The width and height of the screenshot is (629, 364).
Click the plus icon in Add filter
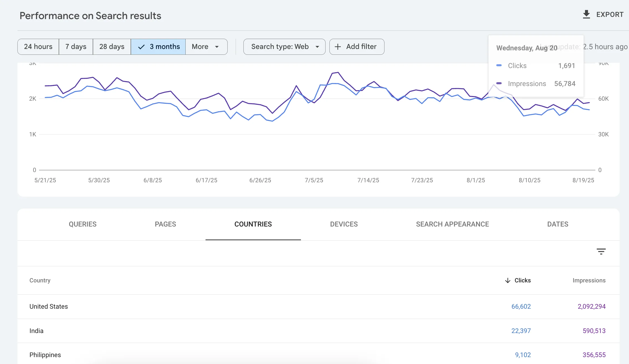(338, 47)
